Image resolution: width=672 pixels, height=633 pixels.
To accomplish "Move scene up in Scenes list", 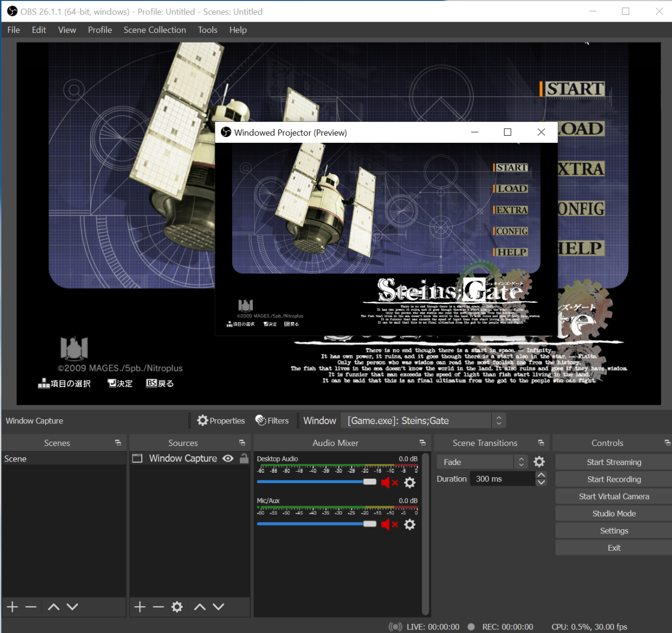I will pyautogui.click(x=53, y=607).
